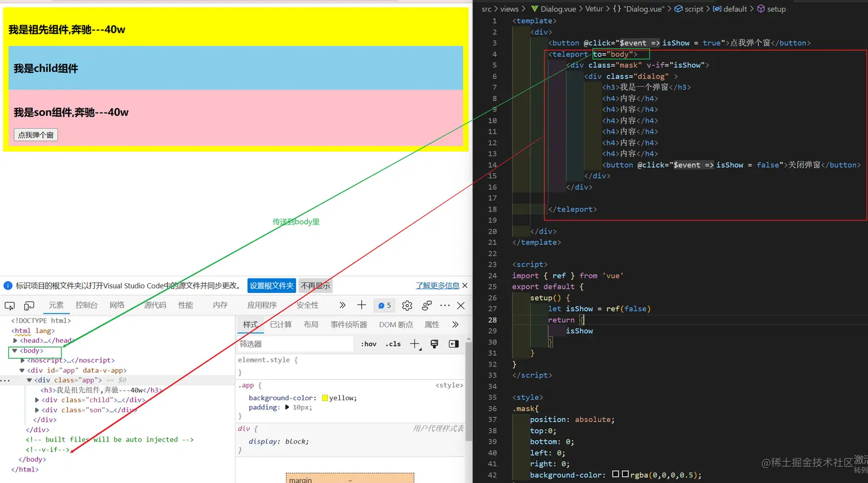Screen dimensions: 868x483
Task: Show more styles pane tabs chevron
Action: 455,324
